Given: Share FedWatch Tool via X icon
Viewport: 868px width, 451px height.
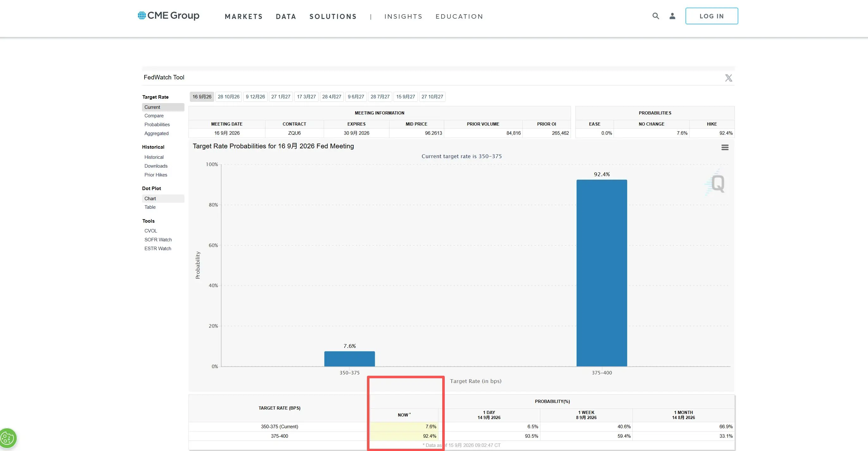Looking at the screenshot, I should (728, 78).
